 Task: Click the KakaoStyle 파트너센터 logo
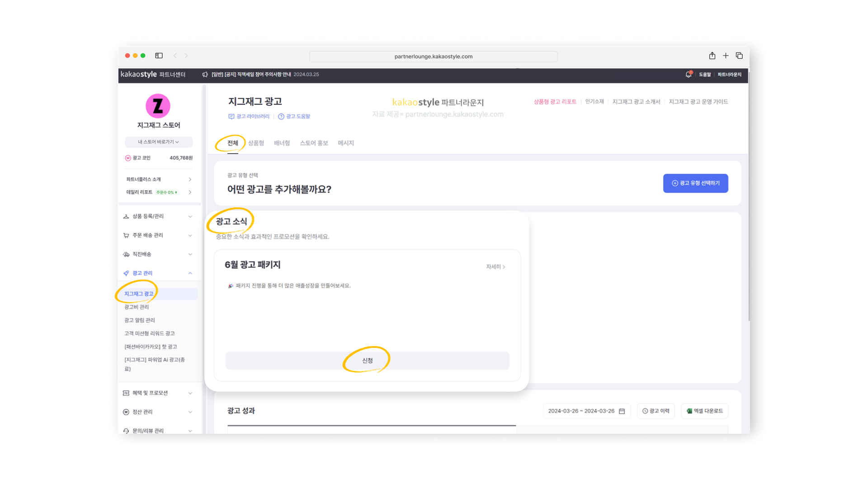pos(153,75)
